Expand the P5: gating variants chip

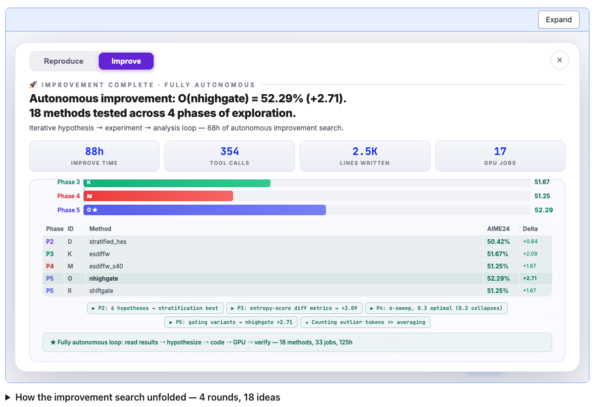pyautogui.click(x=231, y=322)
